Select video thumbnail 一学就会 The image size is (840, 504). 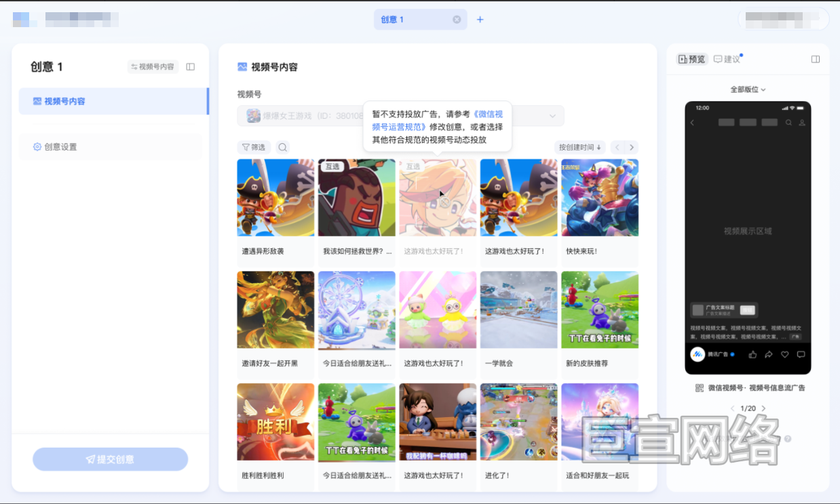tap(518, 310)
